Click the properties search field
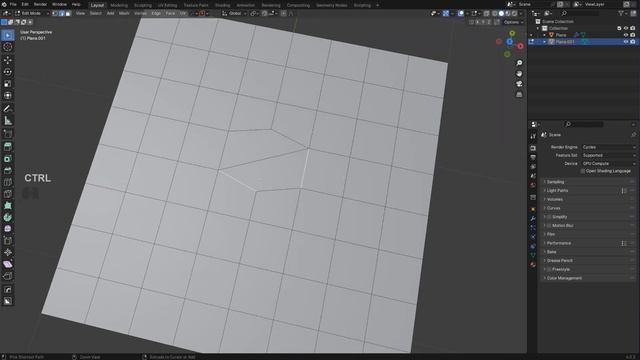The height and width of the screenshot is (360, 640). coord(584,124)
